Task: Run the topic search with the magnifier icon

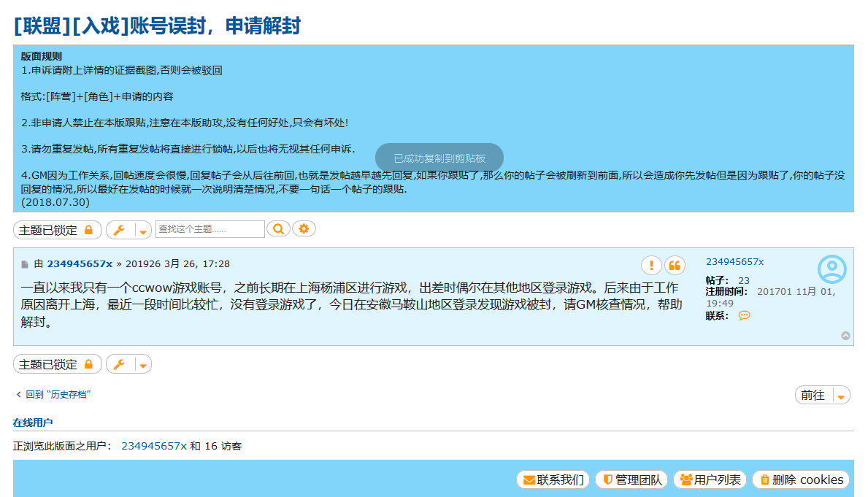Action: pyautogui.click(x=278, y=228)
